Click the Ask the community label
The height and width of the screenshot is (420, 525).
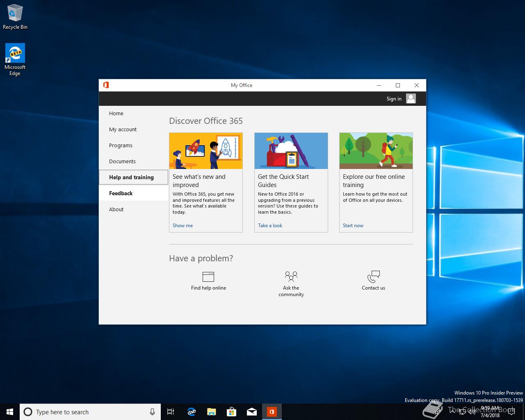pyautogui.click(x=291, y=291)
